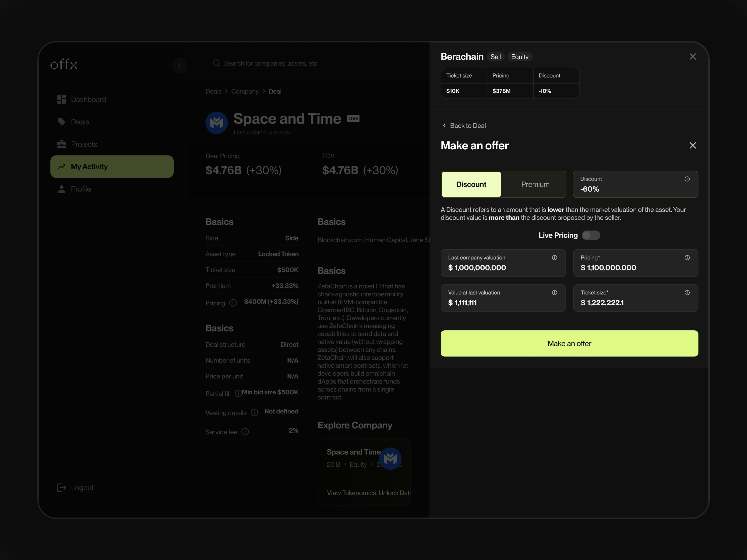Image resolution: width=747 pixels, height=560 pixels.
Task: Click the Equity tag
Action: [520, 57]
